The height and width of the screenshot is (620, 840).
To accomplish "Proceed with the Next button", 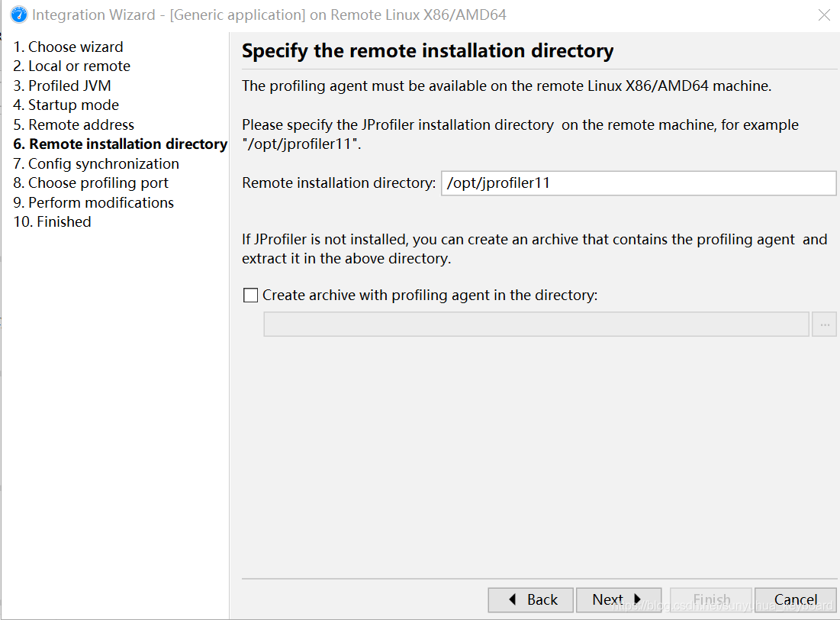I will click(619, 599).
